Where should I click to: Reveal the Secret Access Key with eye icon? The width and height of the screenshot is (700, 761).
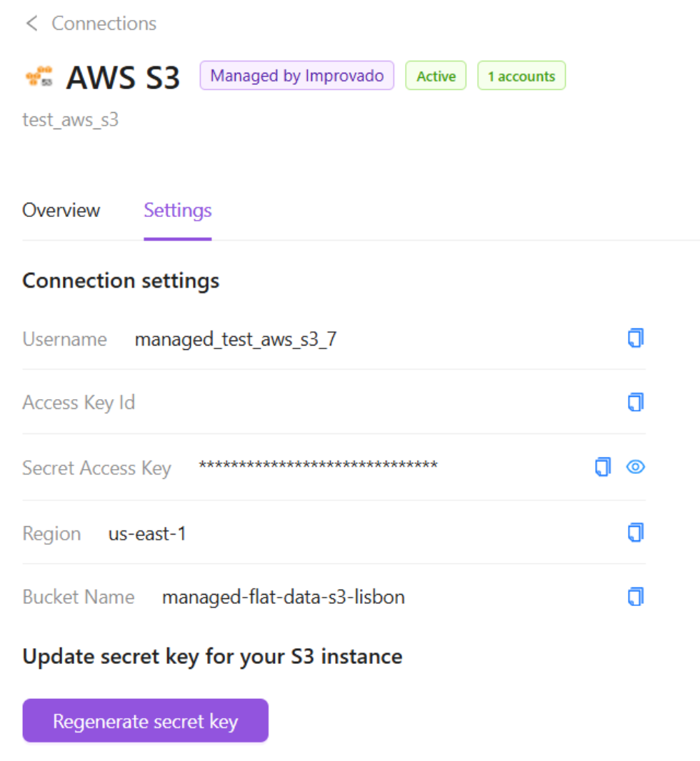click(636, 467)
